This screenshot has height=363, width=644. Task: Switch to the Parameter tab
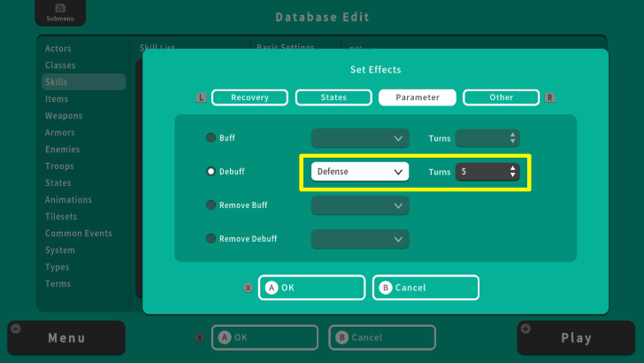pos(418,98)
